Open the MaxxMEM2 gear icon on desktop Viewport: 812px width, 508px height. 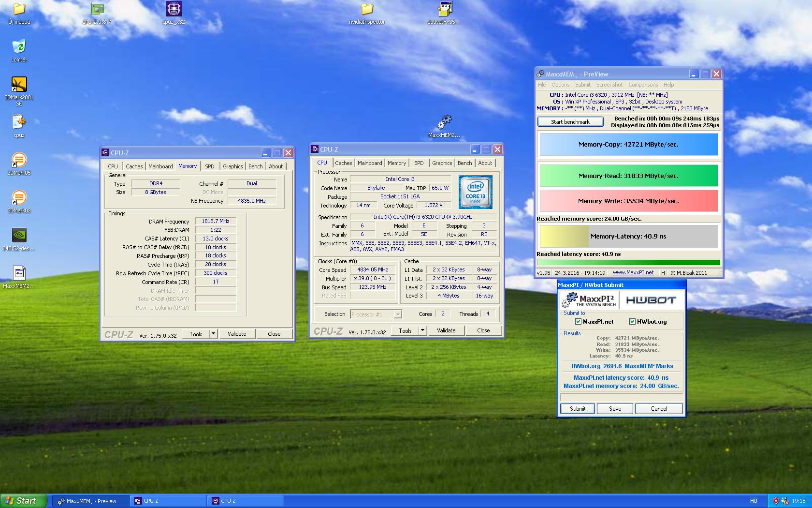[x=444, y=126]
